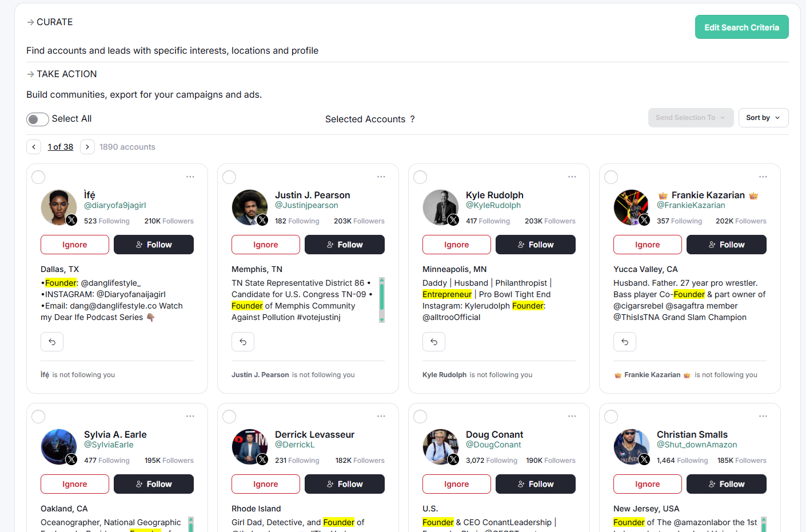Open the Sort by dropdown

click(x=763, y=118)
